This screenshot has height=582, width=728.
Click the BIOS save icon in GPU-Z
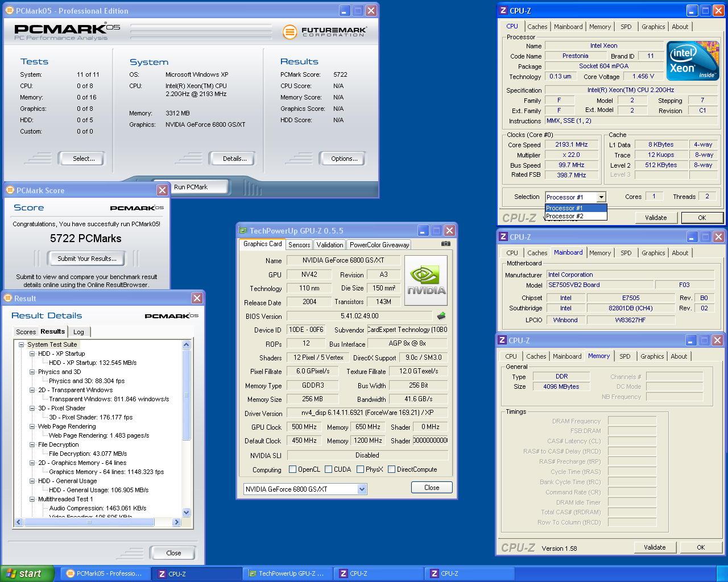pyautogui.click(x=441, y=315)
